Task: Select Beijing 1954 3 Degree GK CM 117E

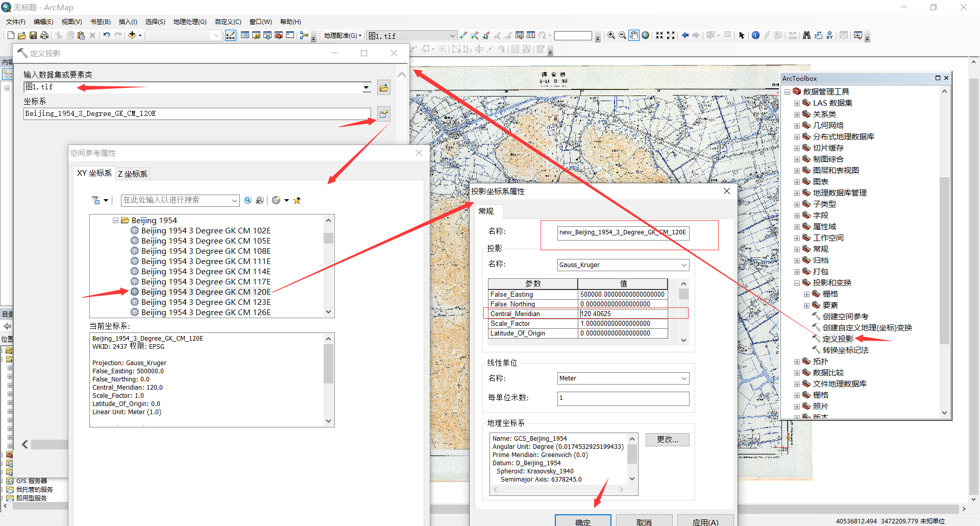Action: coord(206,282)
